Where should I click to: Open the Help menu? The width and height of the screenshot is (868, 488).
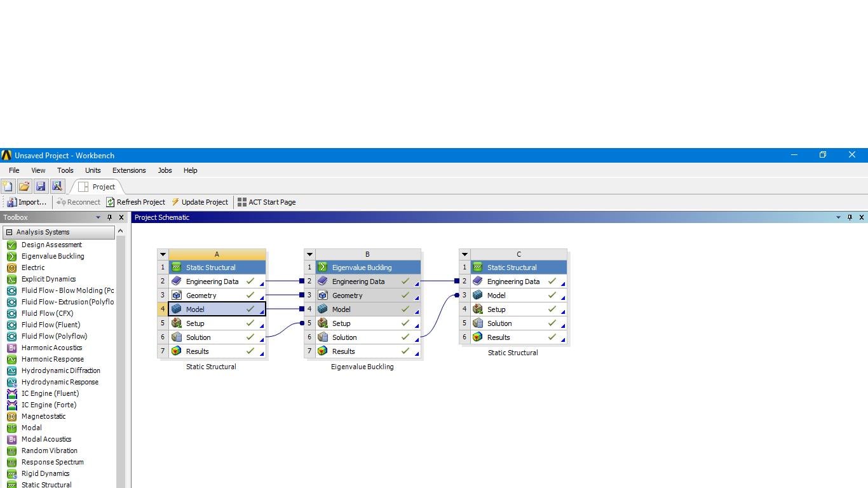tap(190, 170)
